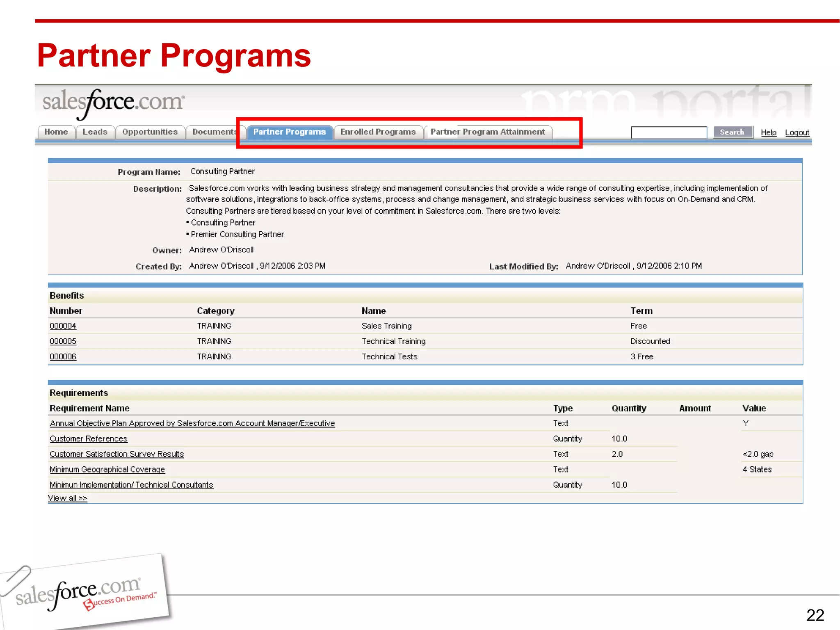Image resolution: width=840 pixels, height=630 pixels.
Task: Click the Number column header in Benefits
Action: 66,311
